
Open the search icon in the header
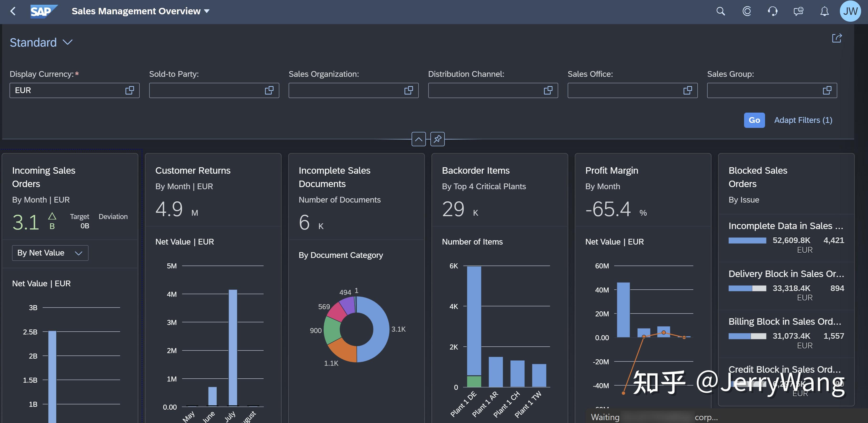(720, 11)
